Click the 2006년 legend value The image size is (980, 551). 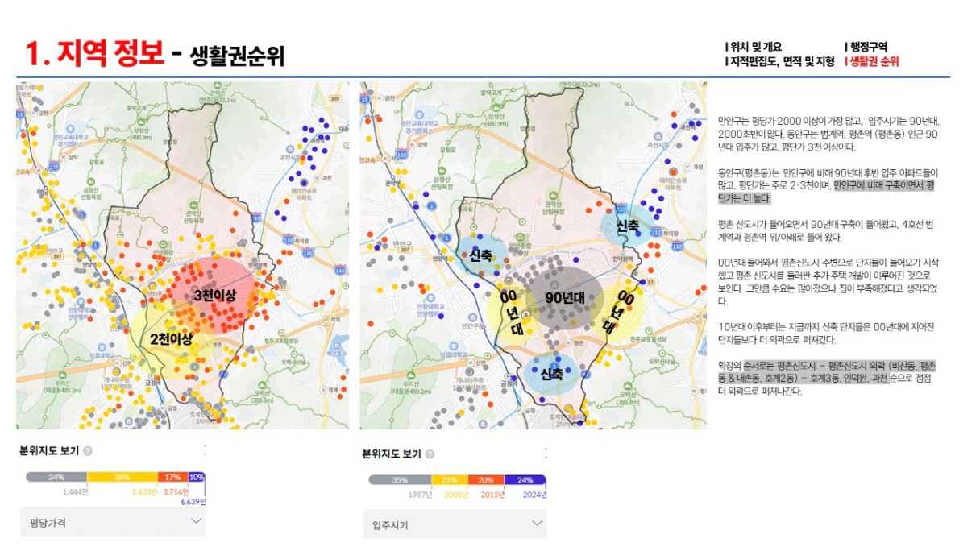[x=455, y=494]
